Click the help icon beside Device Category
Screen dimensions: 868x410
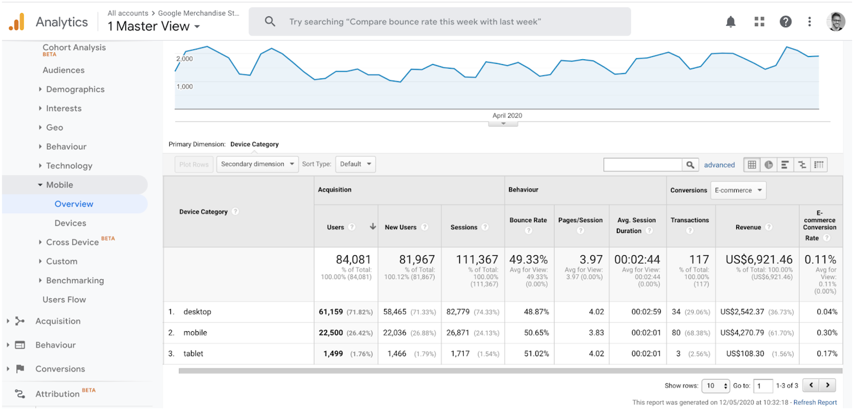pos(235,212)
